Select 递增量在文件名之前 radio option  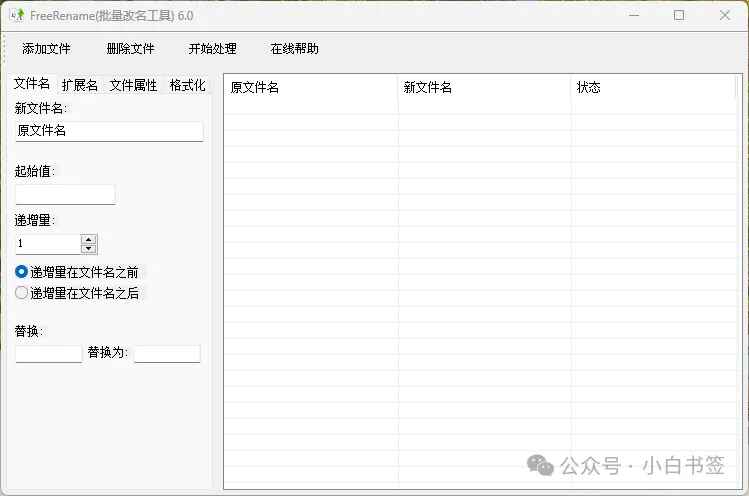[x=76, y=272]
